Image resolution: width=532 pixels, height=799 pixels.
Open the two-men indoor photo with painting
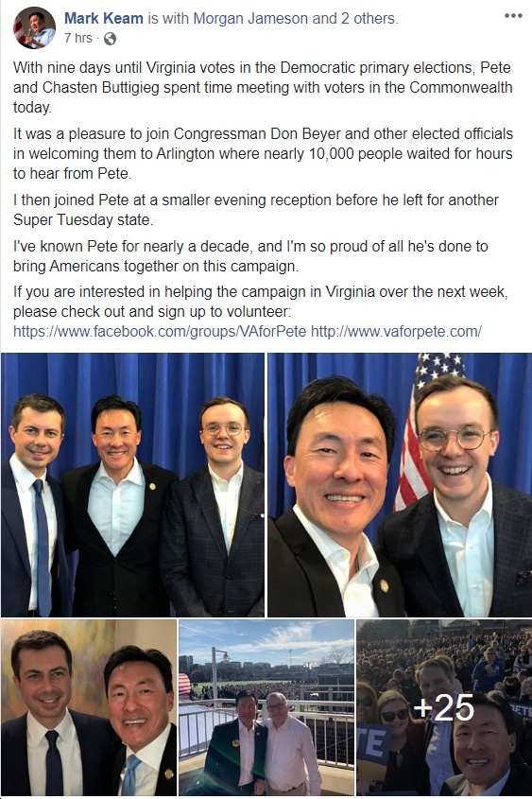point(89,707)
